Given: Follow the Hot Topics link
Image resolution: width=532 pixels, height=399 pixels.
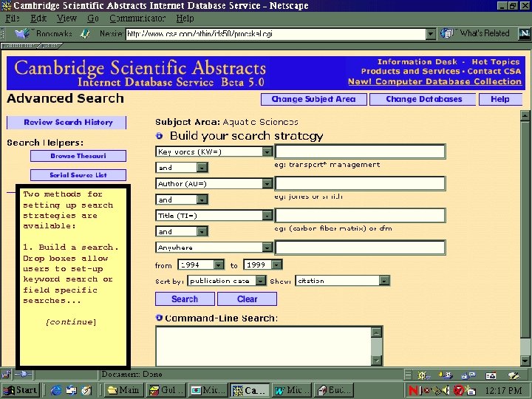Looking at the screenshot, I should click(496, 62).
